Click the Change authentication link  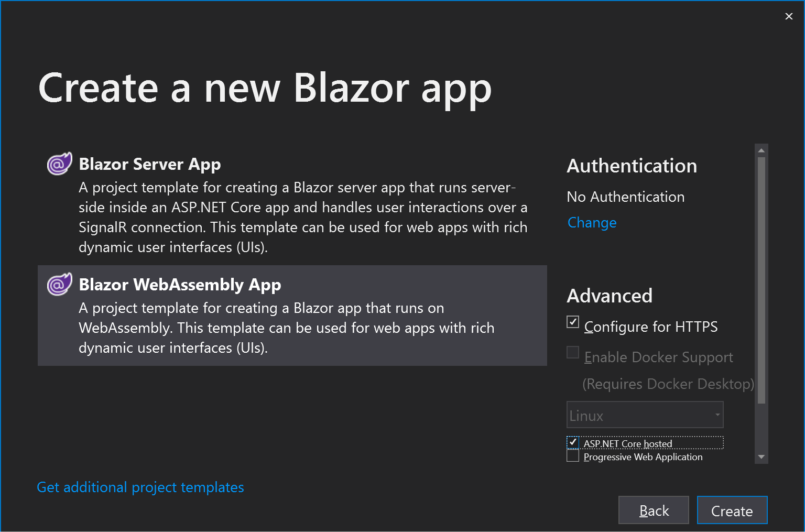click(x=592, y=223)
